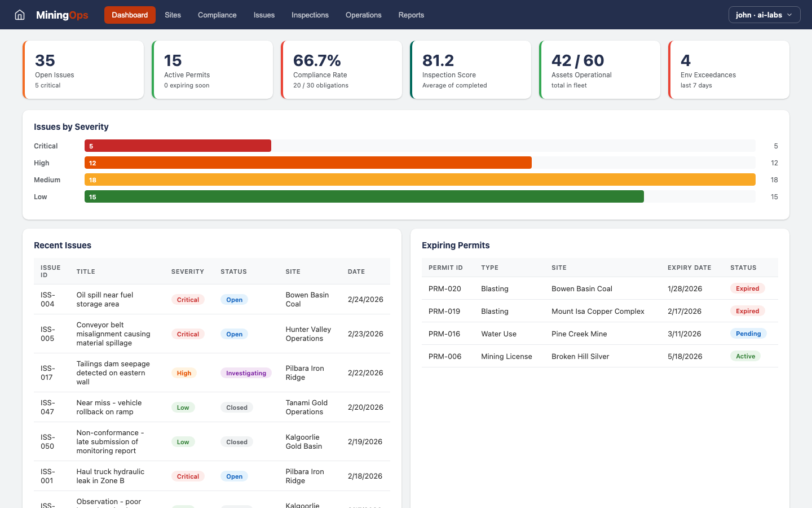
Task: Click the Open Issues KPI card
Action: (83, 69)
